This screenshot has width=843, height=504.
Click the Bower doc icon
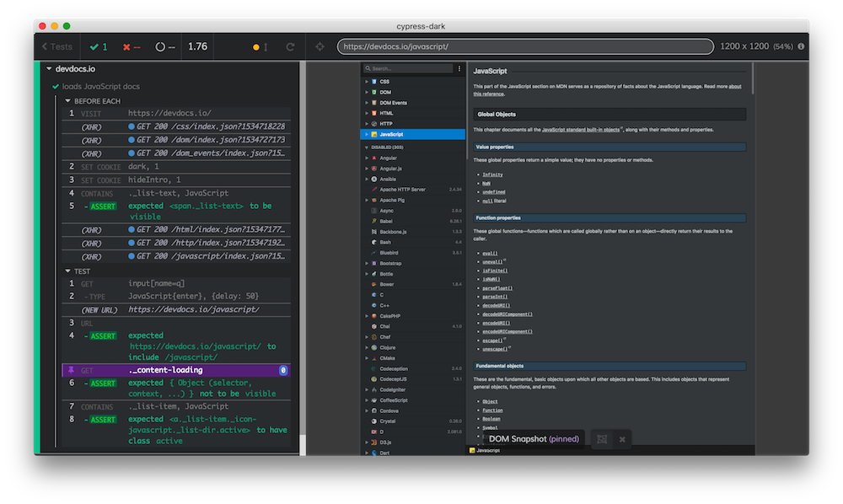click(374, 284)
